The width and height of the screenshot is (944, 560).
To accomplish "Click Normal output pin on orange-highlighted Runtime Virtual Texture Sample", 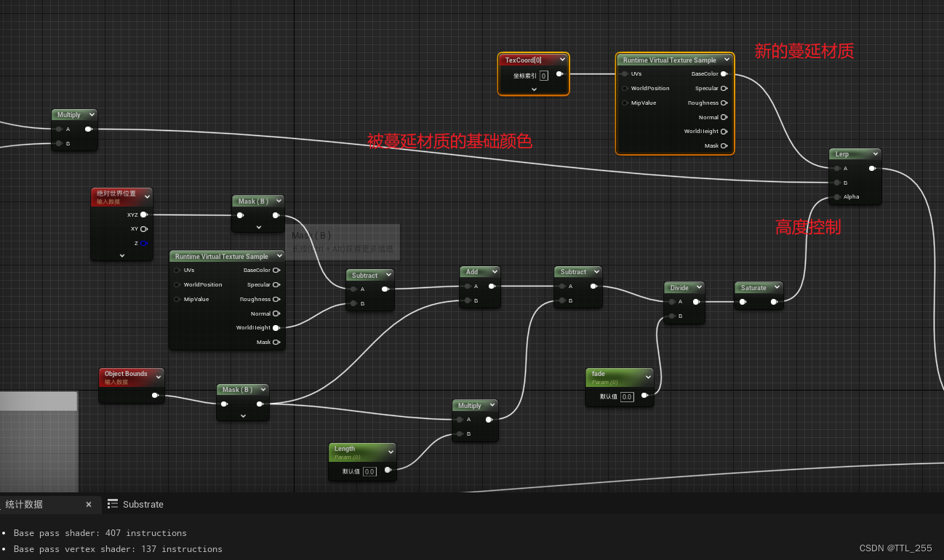I will [x=724, y=117].
